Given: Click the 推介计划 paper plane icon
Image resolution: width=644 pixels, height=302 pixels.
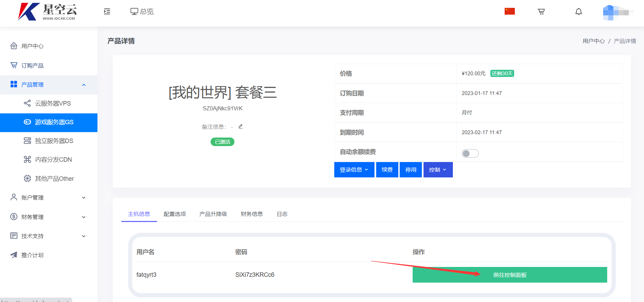Looking at the screenshot, I should (x=14, y=255).
